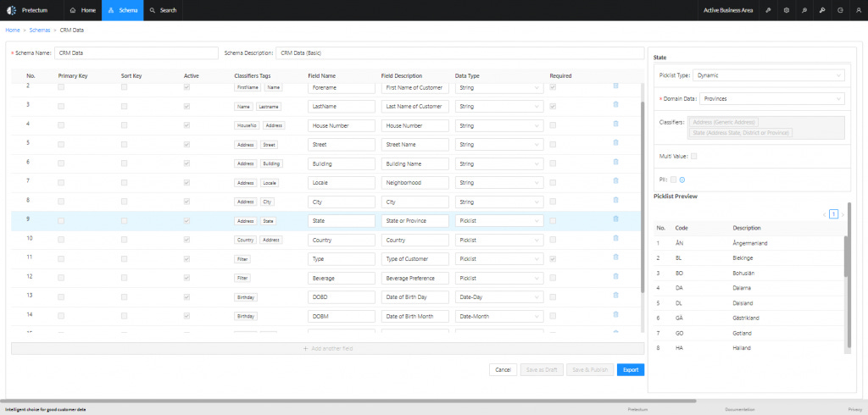Switch to the Search tab

(163, 10)
